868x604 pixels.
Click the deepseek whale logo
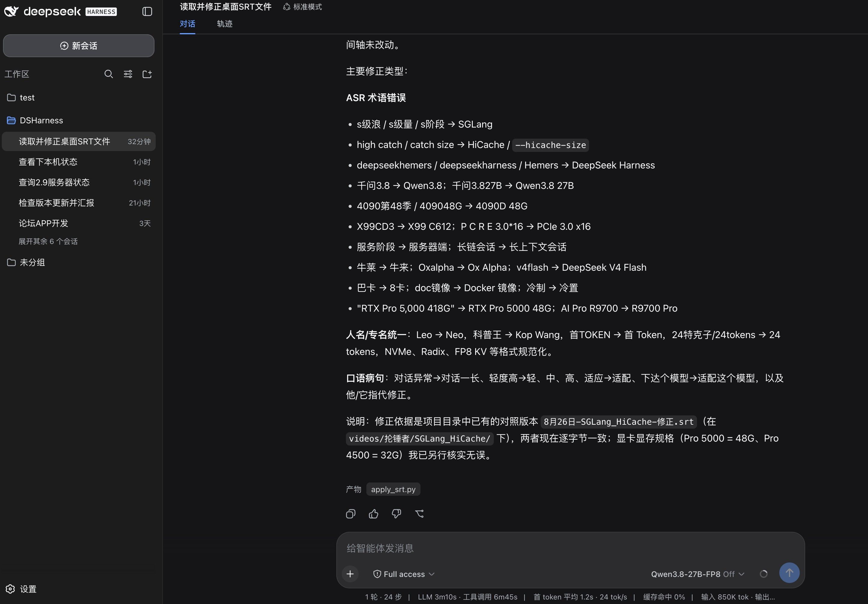point(11,11)
